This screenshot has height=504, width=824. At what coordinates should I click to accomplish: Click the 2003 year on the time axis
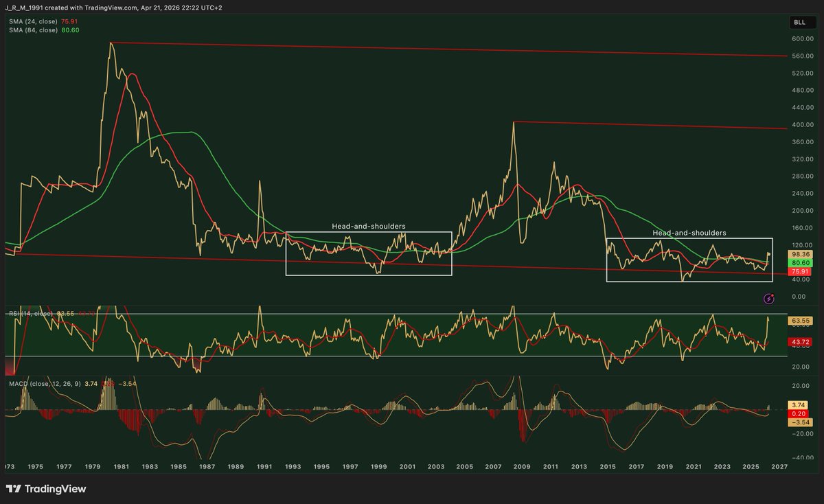point(436,467)
